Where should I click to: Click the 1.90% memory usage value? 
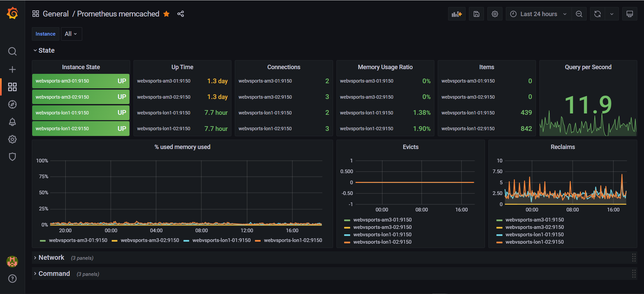(422, 129)
